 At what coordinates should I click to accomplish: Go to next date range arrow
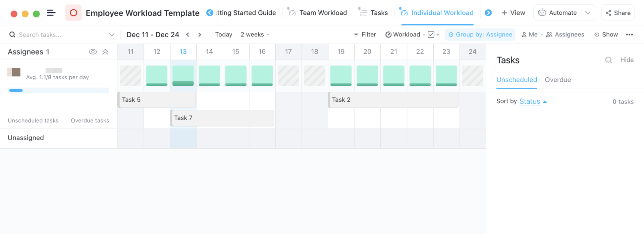click(x=200, y=34)
